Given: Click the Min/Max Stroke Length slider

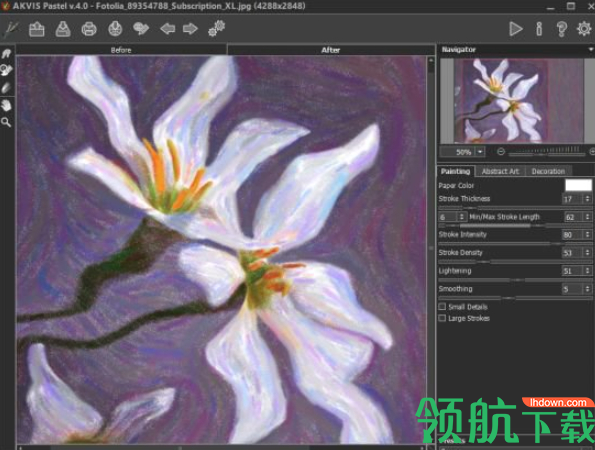Looking at the screenshot, I should click(x=515, y=226).
